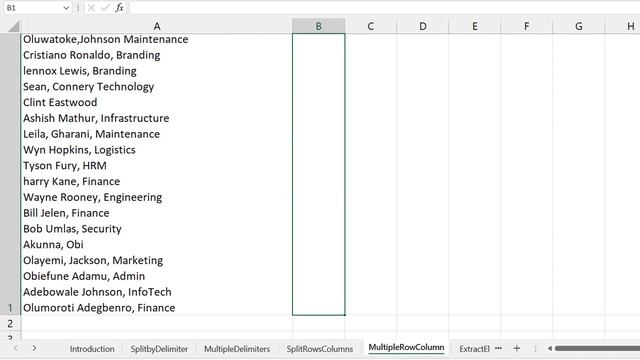This screenshot has height=360, width=640.
Task: Click text 'Cristiano Ronaldo, Branding'
Action: coord(91,55)
